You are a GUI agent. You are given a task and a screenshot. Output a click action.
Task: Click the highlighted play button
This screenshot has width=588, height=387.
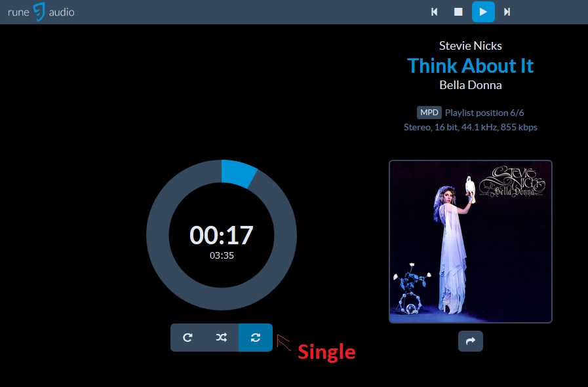[x=483, y=12]
